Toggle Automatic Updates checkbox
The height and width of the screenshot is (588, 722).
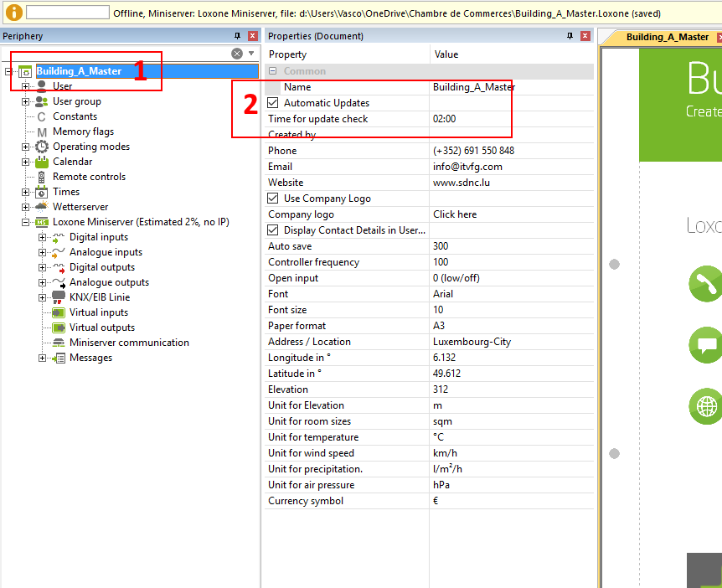[x=272, y=103]
